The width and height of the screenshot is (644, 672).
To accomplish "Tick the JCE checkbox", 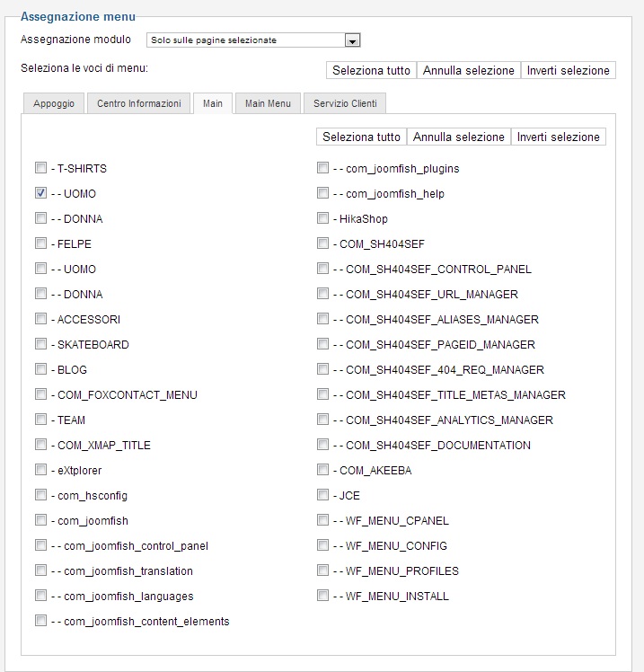I will coord(322,495).
